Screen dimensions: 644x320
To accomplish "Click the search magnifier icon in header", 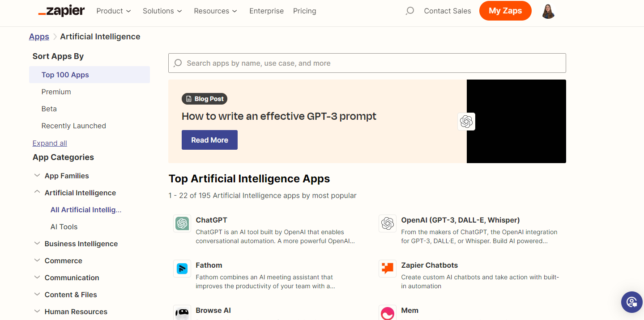I will (x=409, y=11).
